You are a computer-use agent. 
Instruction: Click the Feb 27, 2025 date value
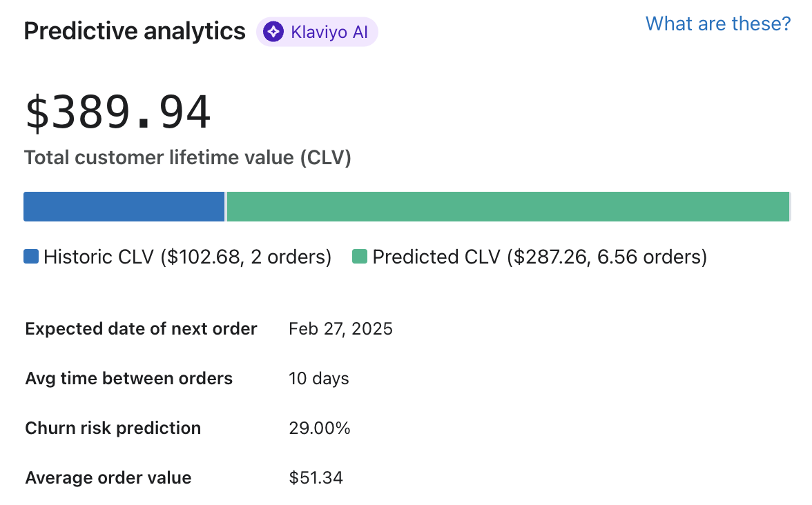[x=340, y=329]
